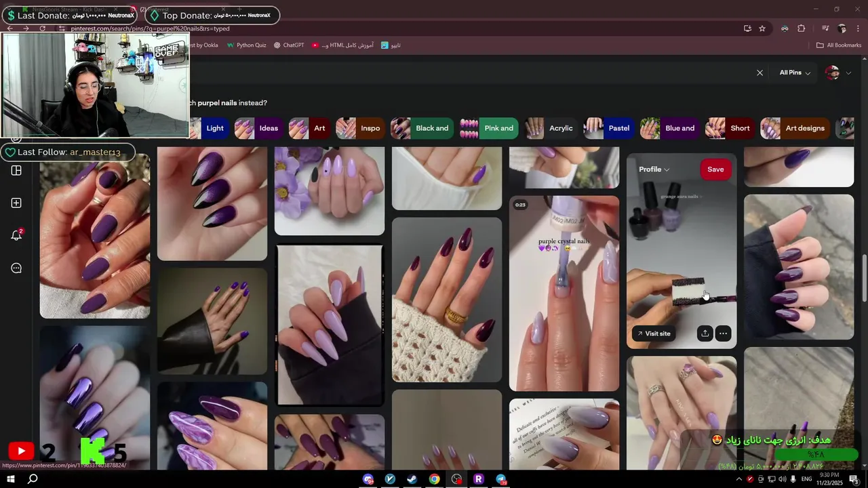The width and height of the screenshot is (868, 488).
Task: Bookmark this page with the star icon
Action: click(762, 28)
